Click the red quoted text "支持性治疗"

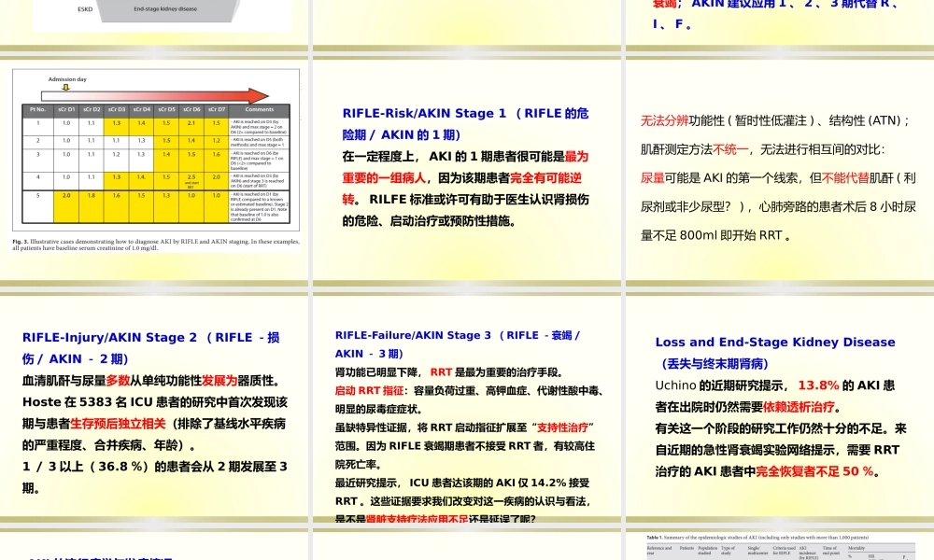point(562,427)
